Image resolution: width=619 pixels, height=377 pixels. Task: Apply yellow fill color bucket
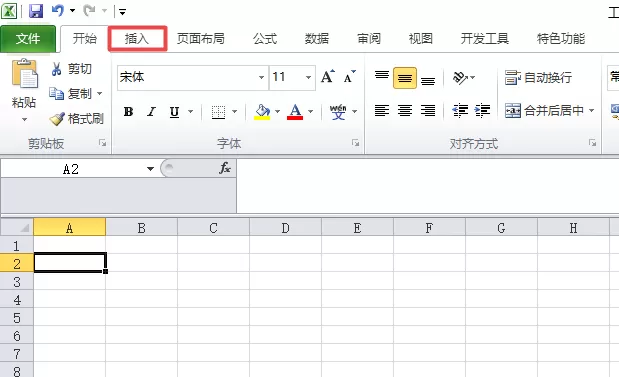tap(262, 112)
